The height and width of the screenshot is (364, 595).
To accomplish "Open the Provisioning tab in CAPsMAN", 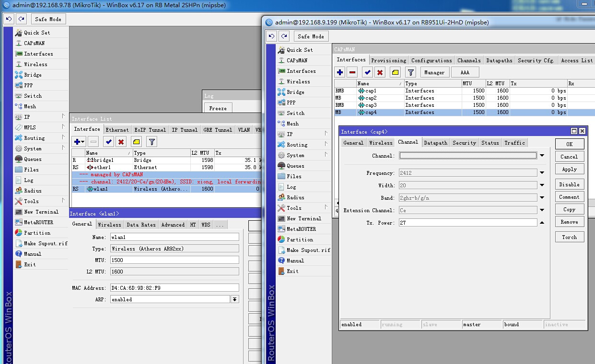I will pos(388,60).
